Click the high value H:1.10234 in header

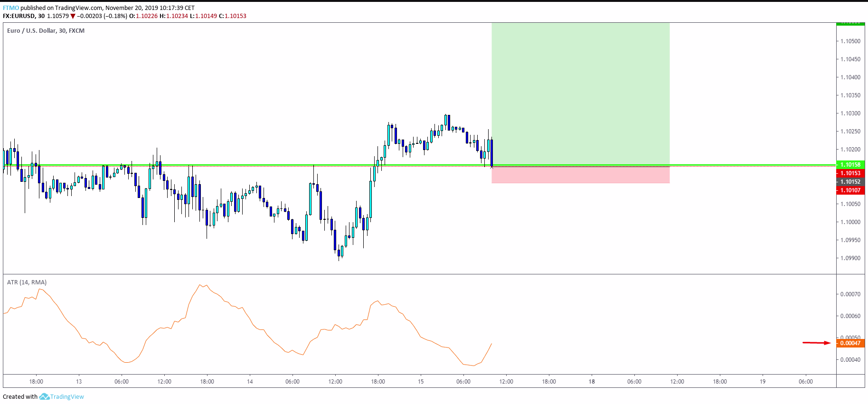(174, 16)
